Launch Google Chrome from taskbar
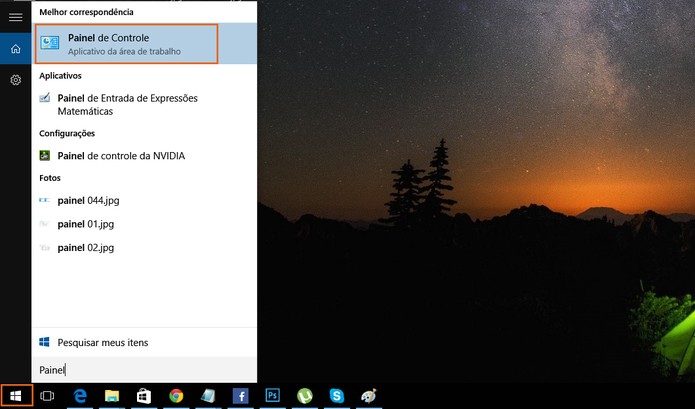The height and width of the screenshot is (409, 695). pos(176,396)
